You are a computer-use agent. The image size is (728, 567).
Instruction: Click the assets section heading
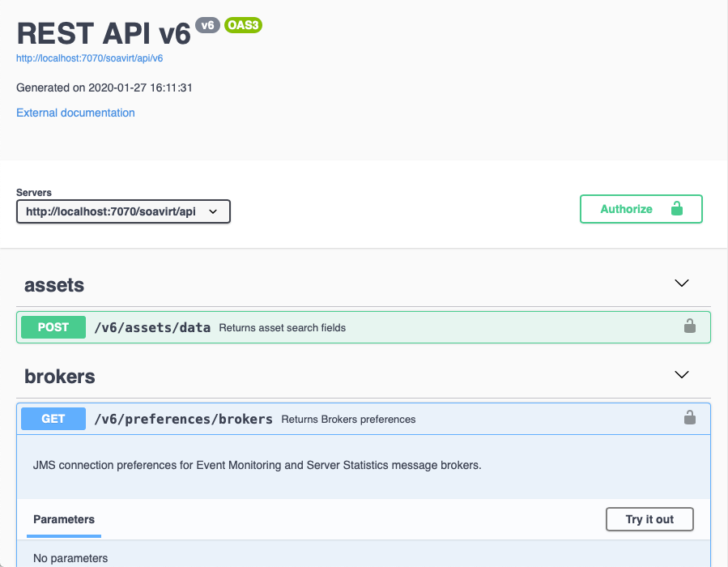(x=54, y=285)
